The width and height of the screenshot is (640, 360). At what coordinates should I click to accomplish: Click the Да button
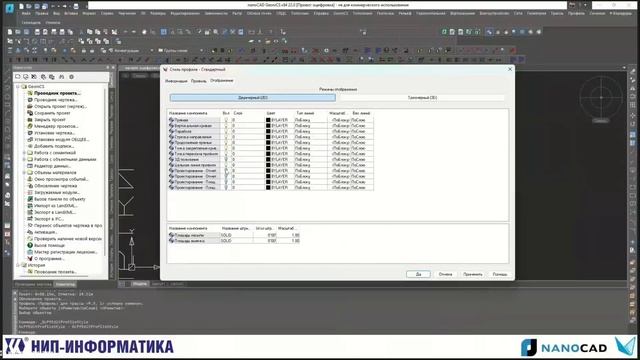click(x=418, y=274)
